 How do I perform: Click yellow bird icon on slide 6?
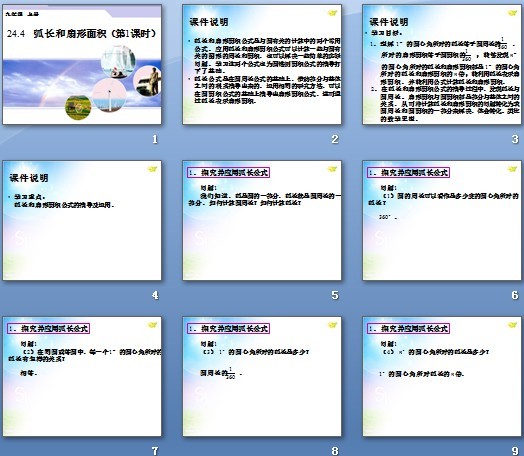pos(512,169)
